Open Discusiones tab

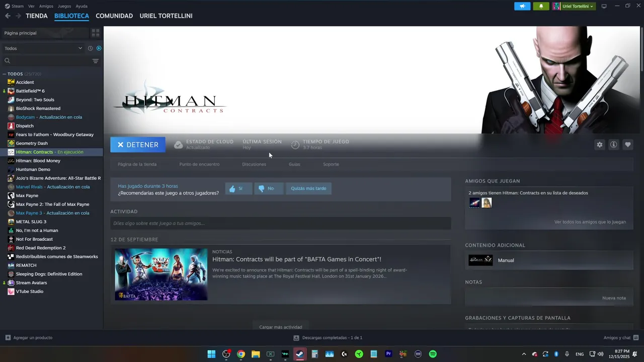pos(254,164)
